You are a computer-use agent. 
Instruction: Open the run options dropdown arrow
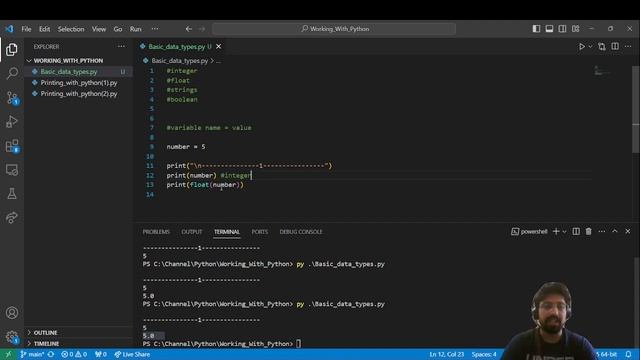[x=590, y=47]
